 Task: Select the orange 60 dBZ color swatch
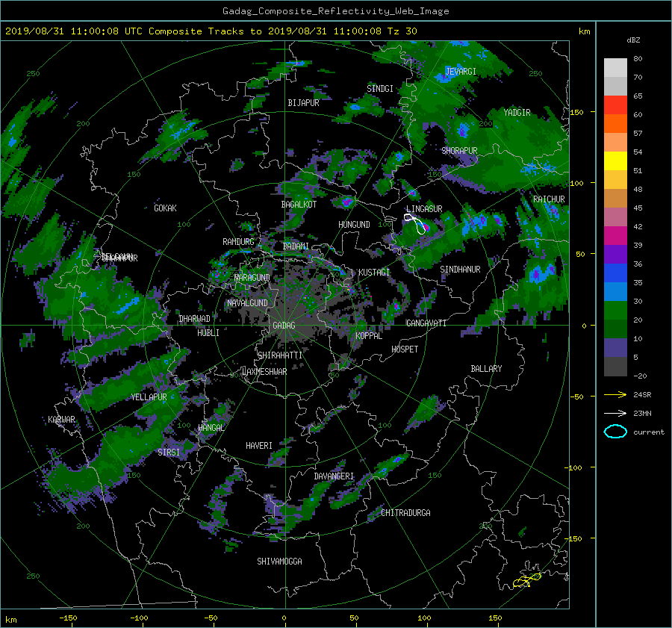point(615,123)
